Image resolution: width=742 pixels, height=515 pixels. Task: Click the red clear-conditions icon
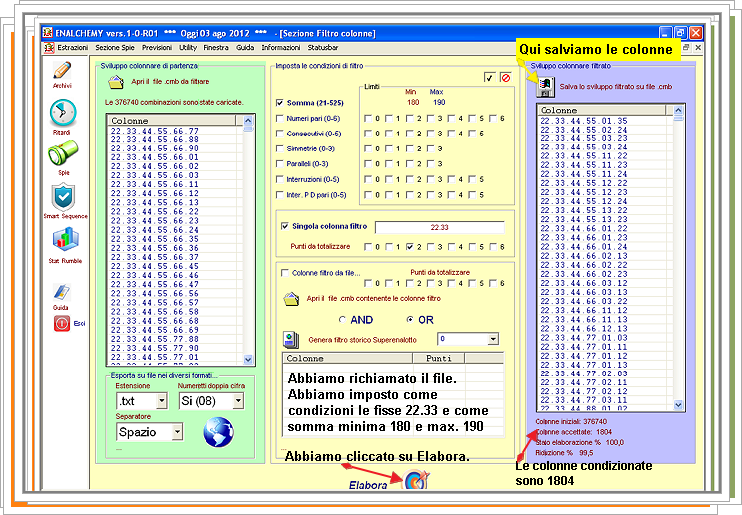pos(505,78)
